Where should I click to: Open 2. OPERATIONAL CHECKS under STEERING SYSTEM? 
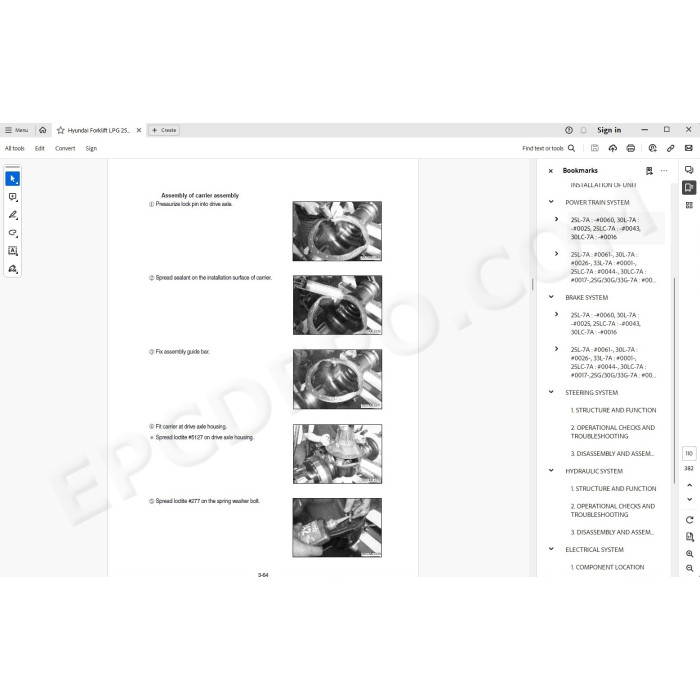tap(613, 432)
